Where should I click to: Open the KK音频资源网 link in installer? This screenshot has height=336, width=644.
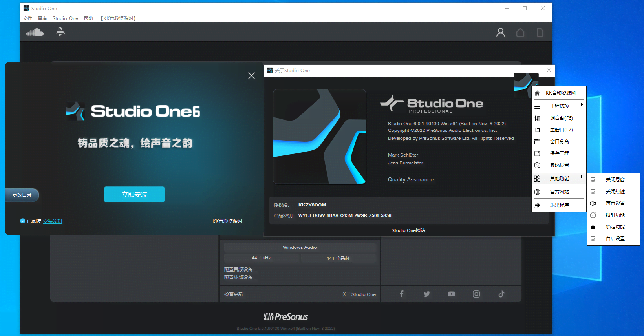pos(227,221)
